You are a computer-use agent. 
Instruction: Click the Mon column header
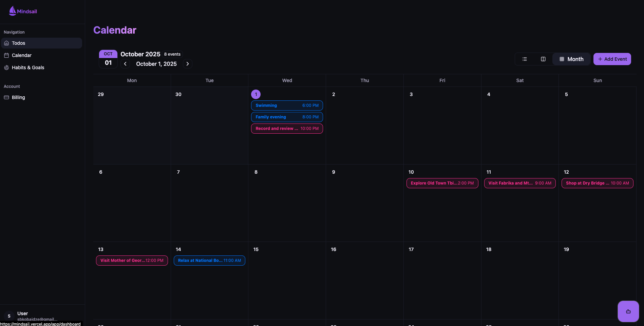pos(132,80)
